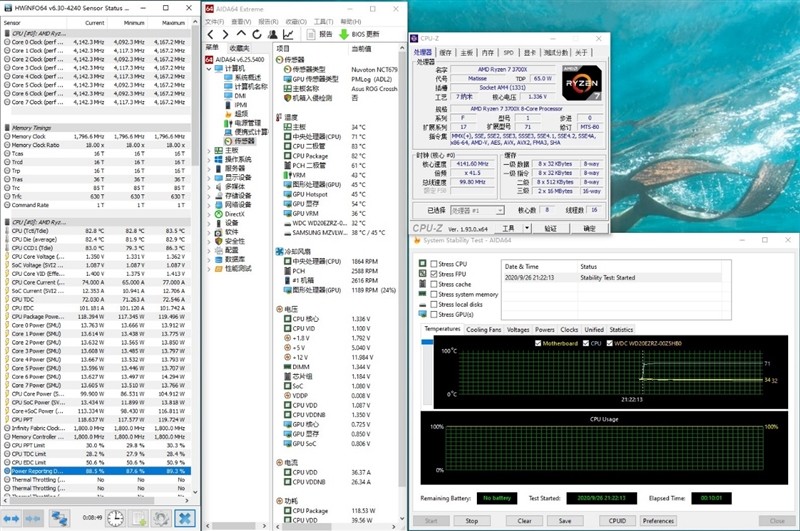Viewport: 800px width, 531px height.
Task: Enable Stress local disks checkbox
Action: pos(433,305)
